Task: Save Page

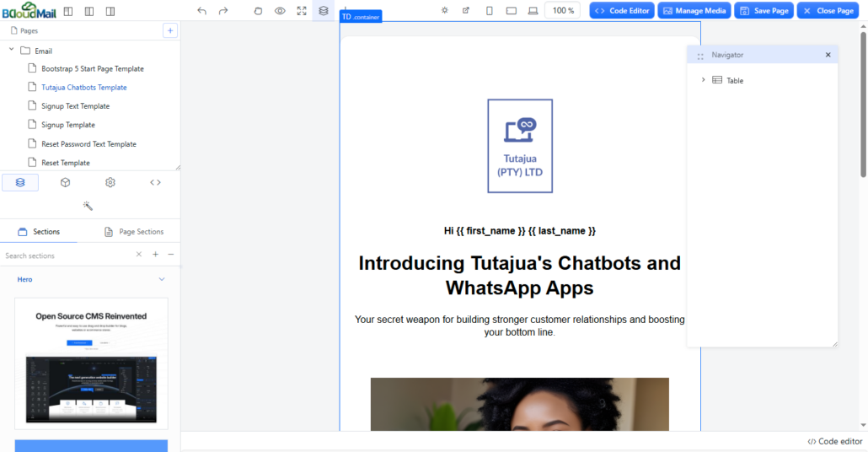Action: pyautogui.click(x=764, y=10)
